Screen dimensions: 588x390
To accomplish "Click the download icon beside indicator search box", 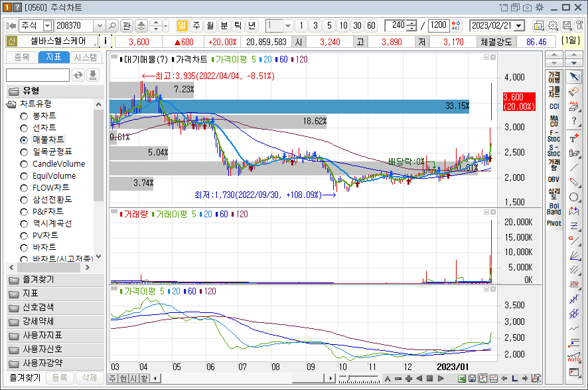I will click(x=93, y=75).
